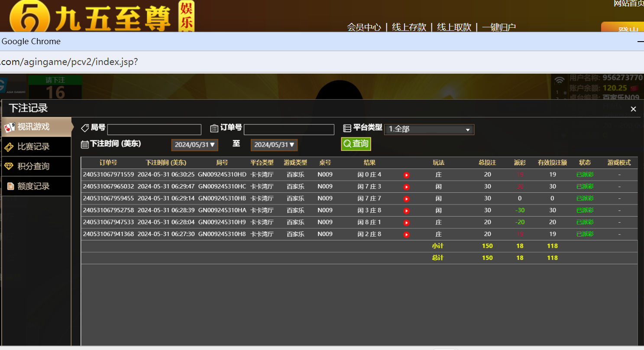Open the 线上存款 page link

pyautogui.click(x=409, y=27)
